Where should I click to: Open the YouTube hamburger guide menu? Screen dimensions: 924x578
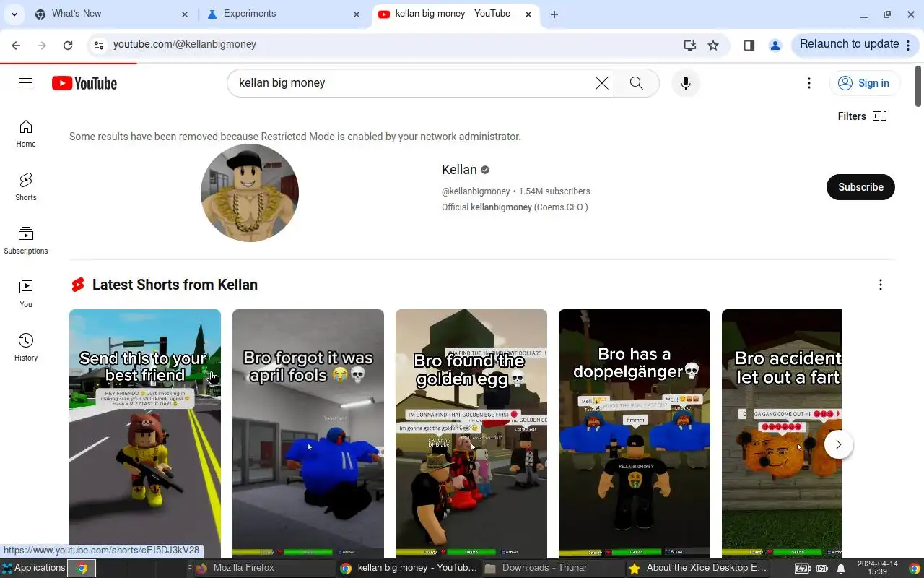[26, 83]
